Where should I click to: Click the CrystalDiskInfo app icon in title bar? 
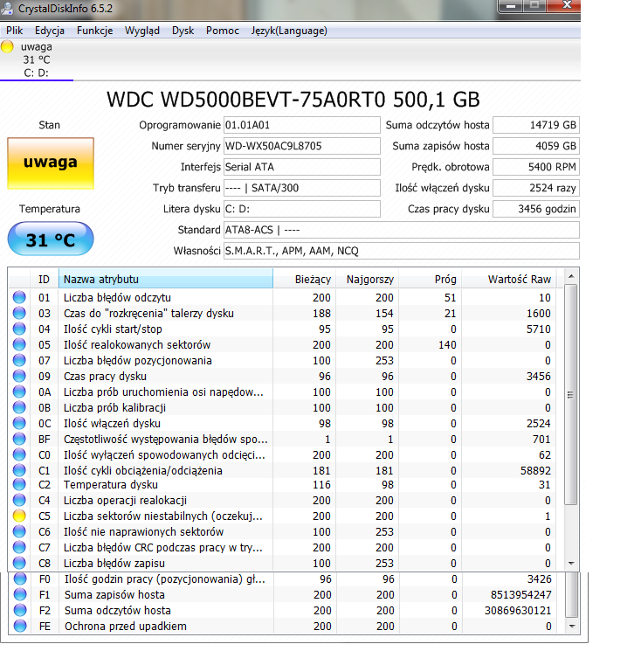coord(7,8)
